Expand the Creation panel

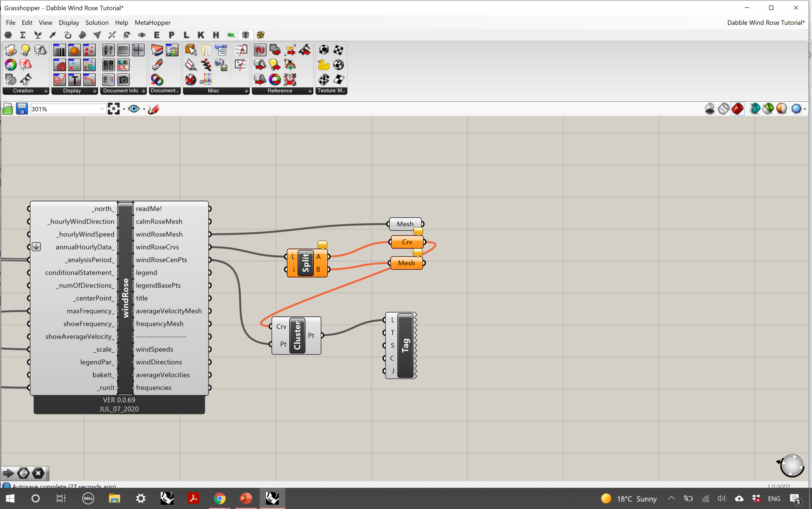[45, 91]
